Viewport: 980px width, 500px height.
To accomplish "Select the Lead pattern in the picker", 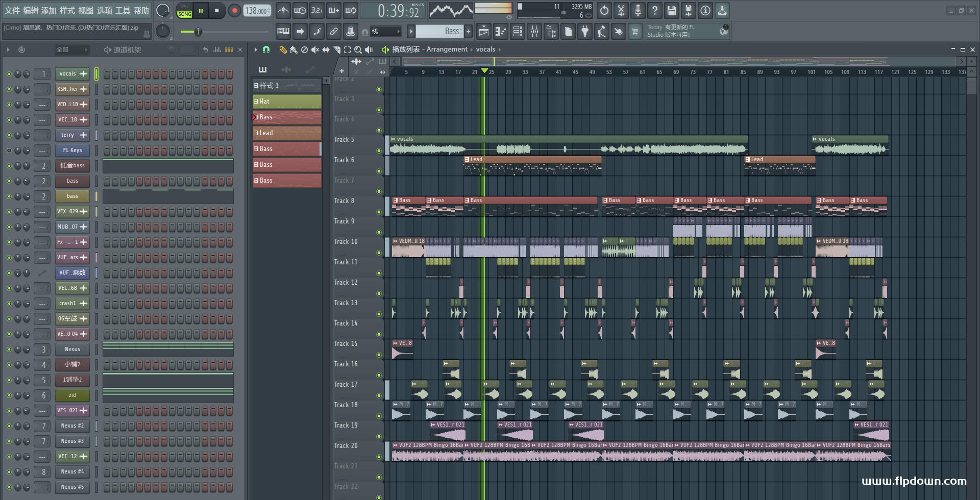I will [287, 133].
